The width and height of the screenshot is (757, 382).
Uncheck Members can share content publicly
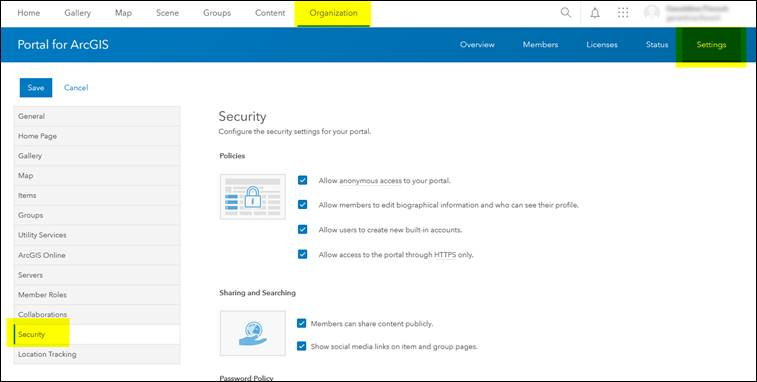(x=302, y=324)
